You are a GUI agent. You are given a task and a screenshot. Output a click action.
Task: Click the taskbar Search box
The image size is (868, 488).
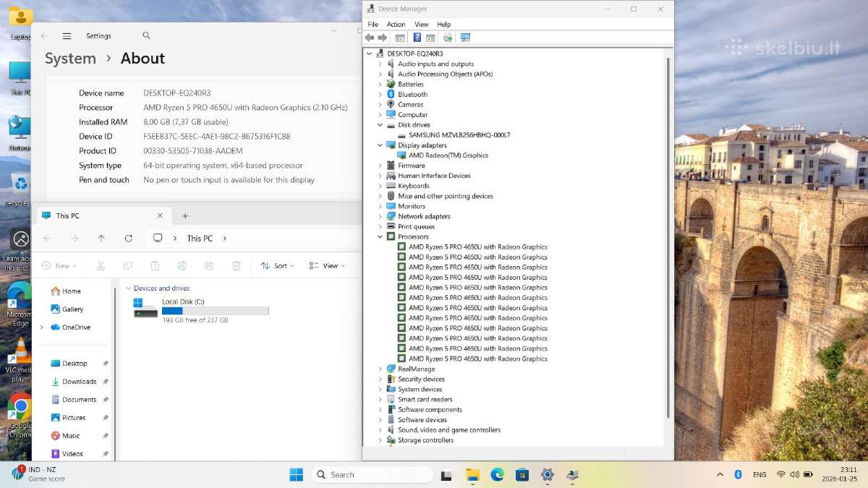pos(372,474)
